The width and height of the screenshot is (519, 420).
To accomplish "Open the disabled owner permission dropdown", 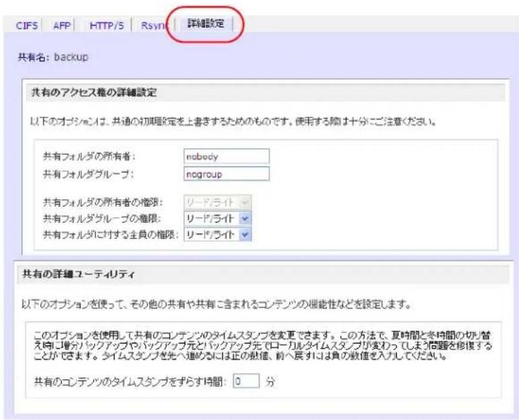I will (218, 203).
